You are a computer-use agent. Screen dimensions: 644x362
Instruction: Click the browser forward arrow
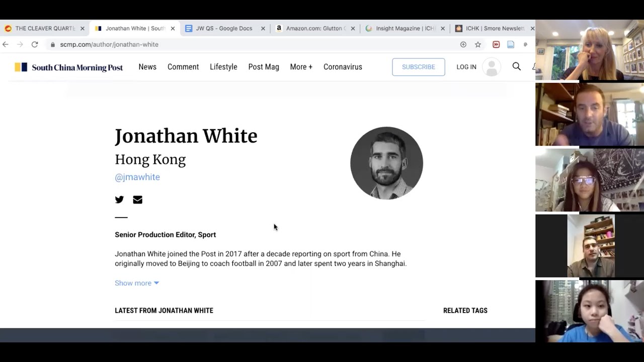pyautogui.click(x=20, y=44)
